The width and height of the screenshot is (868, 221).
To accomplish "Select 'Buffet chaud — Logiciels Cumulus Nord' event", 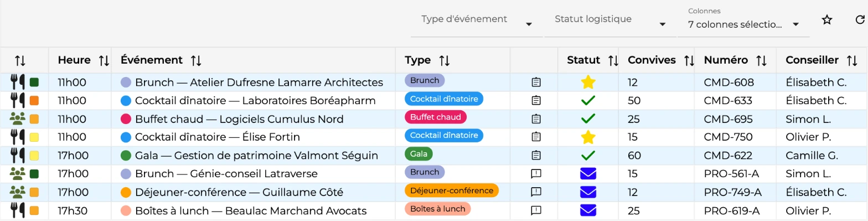I will (x=239, y=119).
